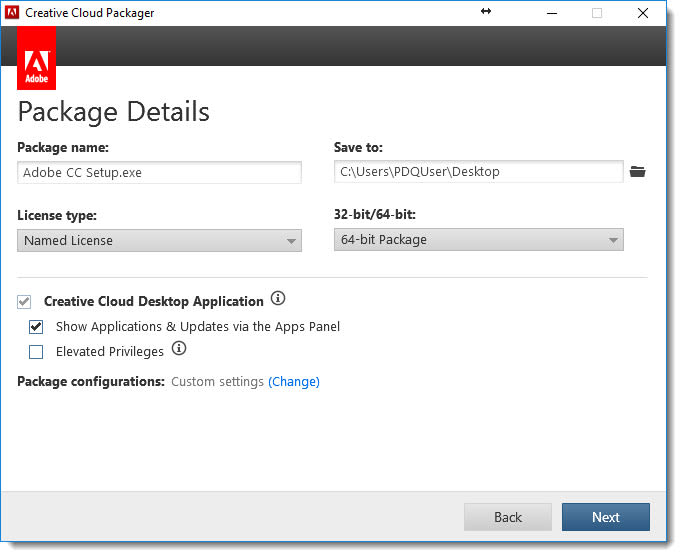This screenshot has height=557, width=682.
Task: Click the folder browse icon beside Save to
Action: [637, 172]
